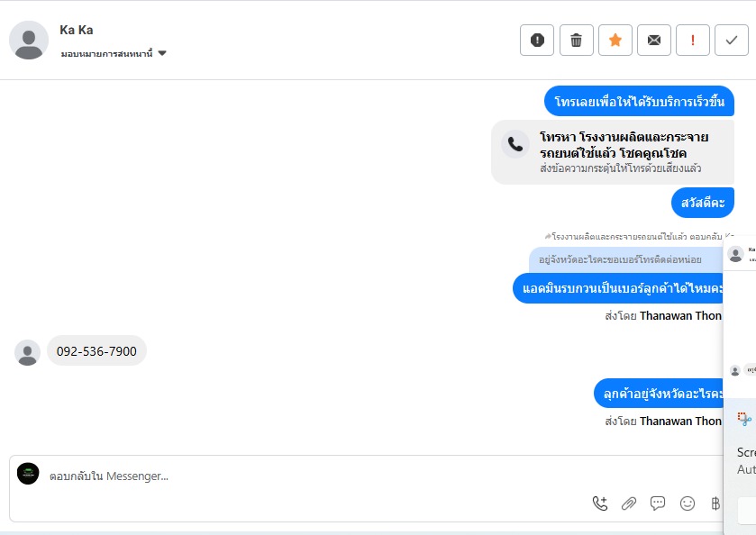Toggle the orange follow-up star
Screen dimensions: 756x535
click(615, 40)
